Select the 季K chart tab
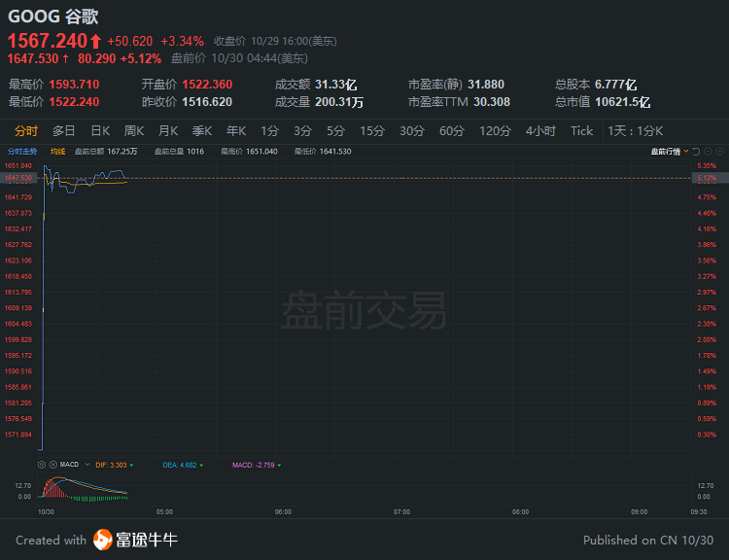 click(x=202, y=131)
